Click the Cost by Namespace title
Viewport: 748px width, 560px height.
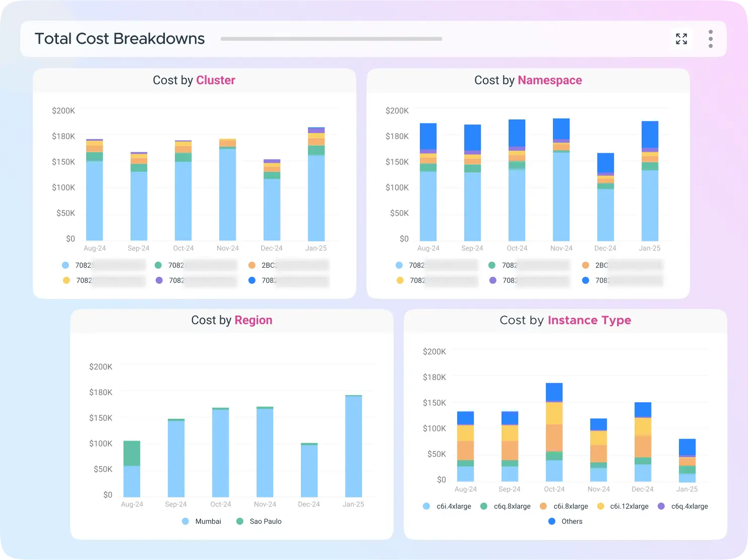tap(528, 80)
